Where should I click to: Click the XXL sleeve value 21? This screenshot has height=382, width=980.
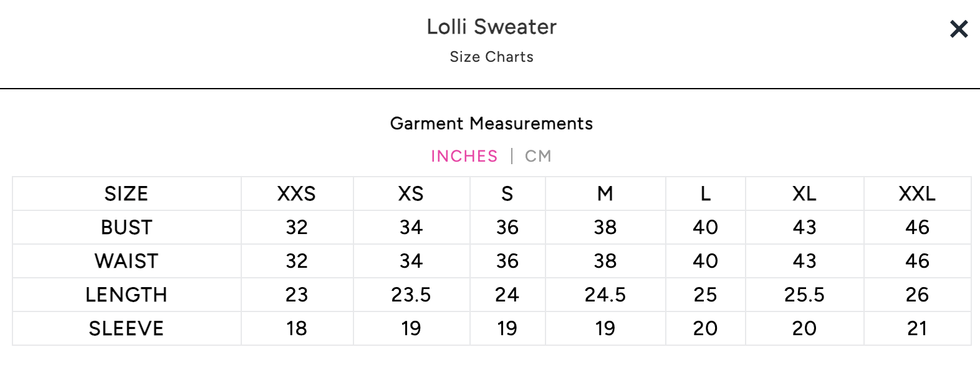[x=917, y=329]
